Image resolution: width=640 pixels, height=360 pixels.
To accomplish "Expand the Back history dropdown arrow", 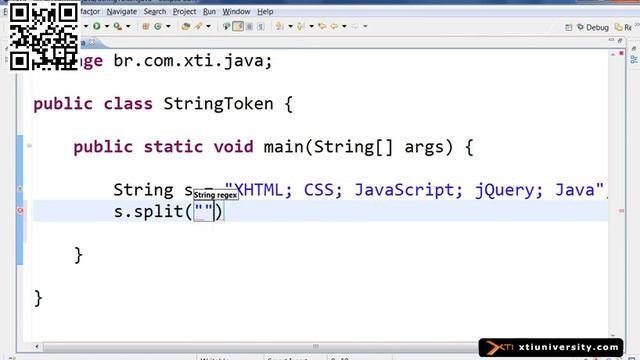I will (344, 27).
